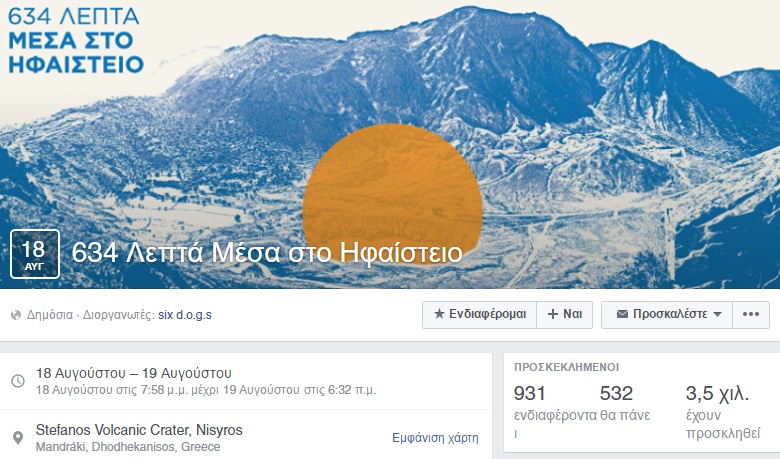Mark yourself as Ενδιαφέρομαι
This screenshot has width=780, height=459.
click(x=480, y=314)
